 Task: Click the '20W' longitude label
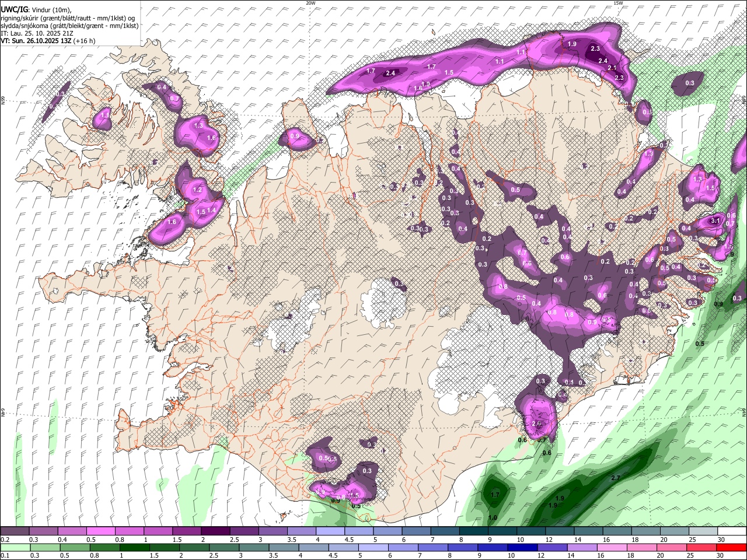tap(310, 3)
